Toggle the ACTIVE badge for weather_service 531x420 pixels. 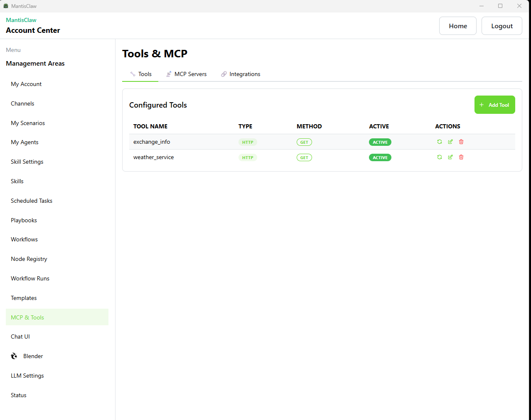380,157
